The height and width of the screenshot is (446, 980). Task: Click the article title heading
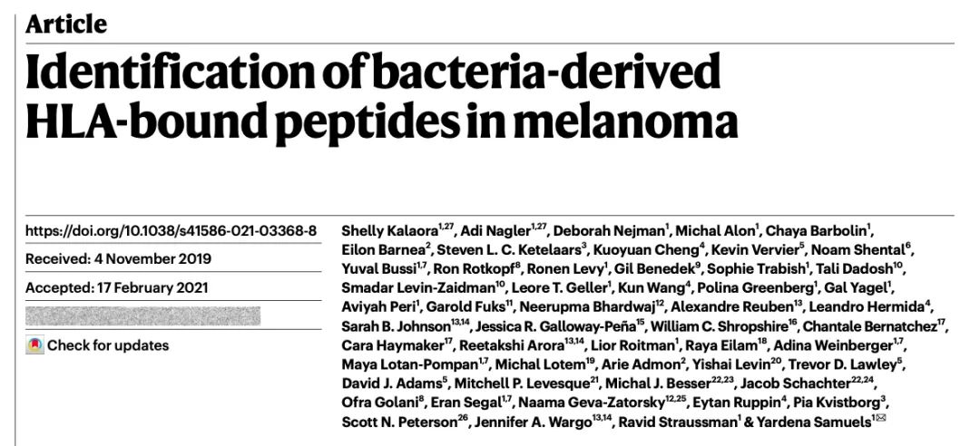tap(381, 97)
